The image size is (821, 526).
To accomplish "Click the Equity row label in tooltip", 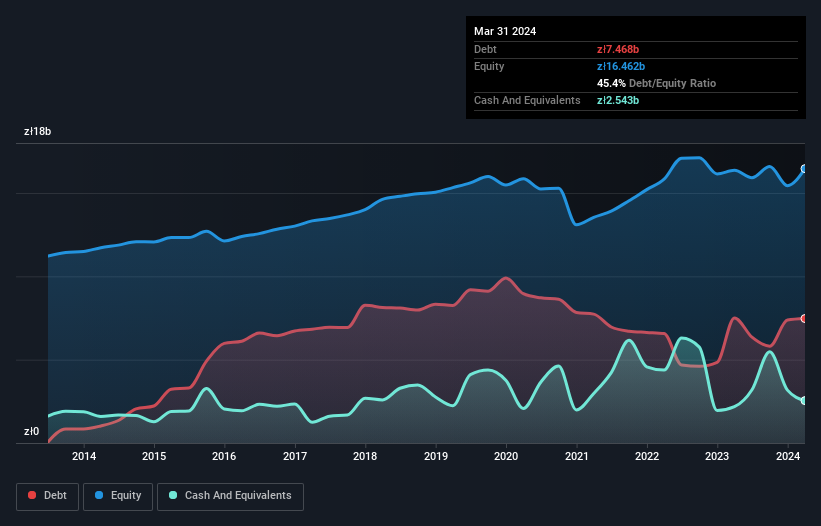I will pos(489,66).
